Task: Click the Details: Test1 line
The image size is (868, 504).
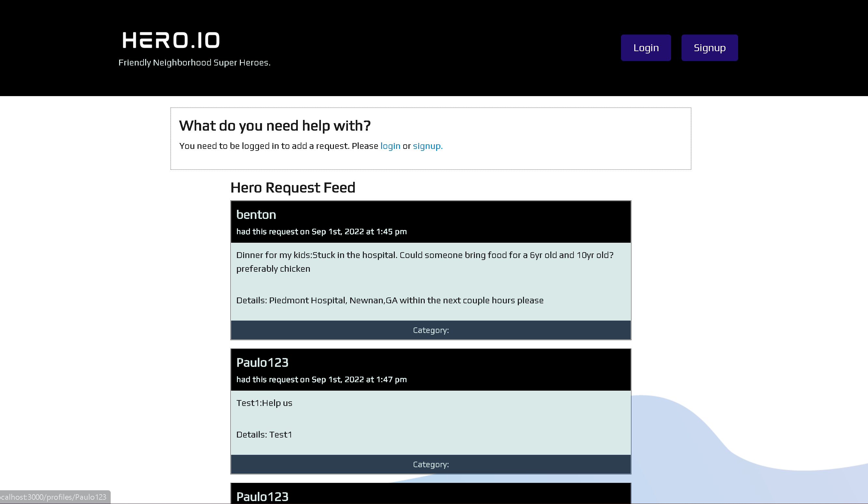Action: click(x=264, y=434)
